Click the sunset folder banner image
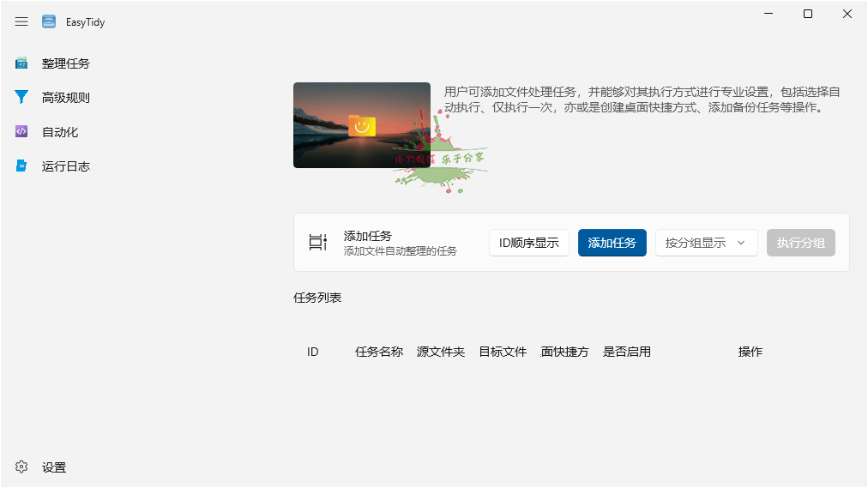868x488 pixels. click(x=361, y=125)
